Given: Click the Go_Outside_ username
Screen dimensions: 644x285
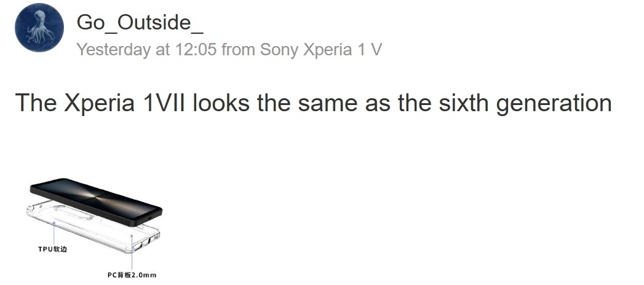Looking at the screenshot, I should [140, 23].
